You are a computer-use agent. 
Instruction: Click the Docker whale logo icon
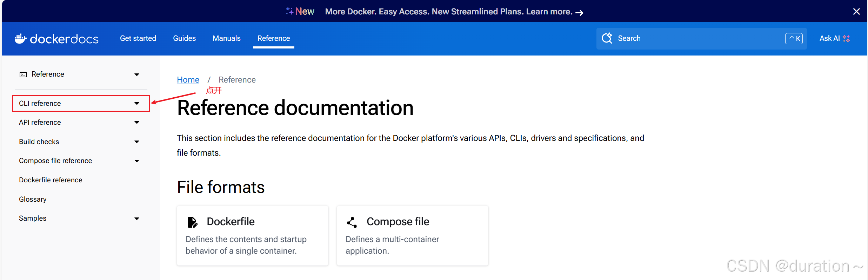click(21, 39)
